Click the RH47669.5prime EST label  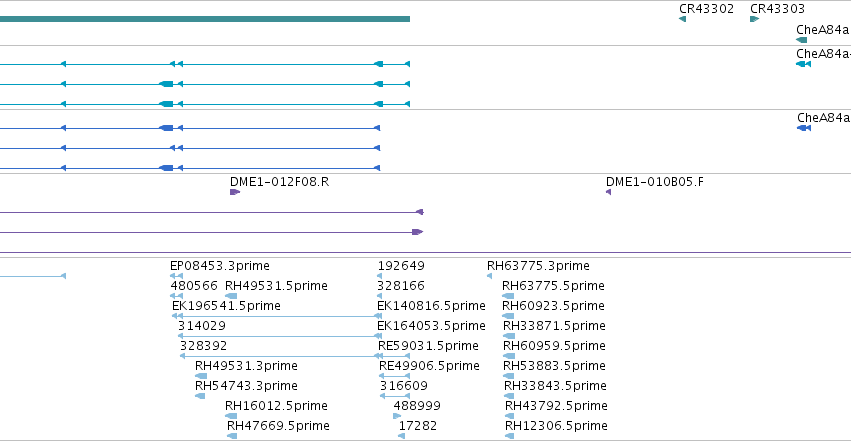point(278,426)
